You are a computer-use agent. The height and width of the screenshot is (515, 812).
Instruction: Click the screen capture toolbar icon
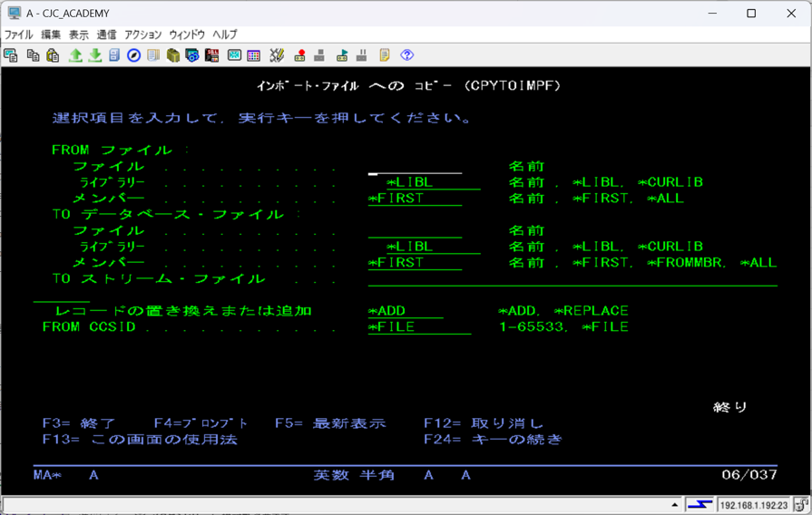[x=10, y=55]
